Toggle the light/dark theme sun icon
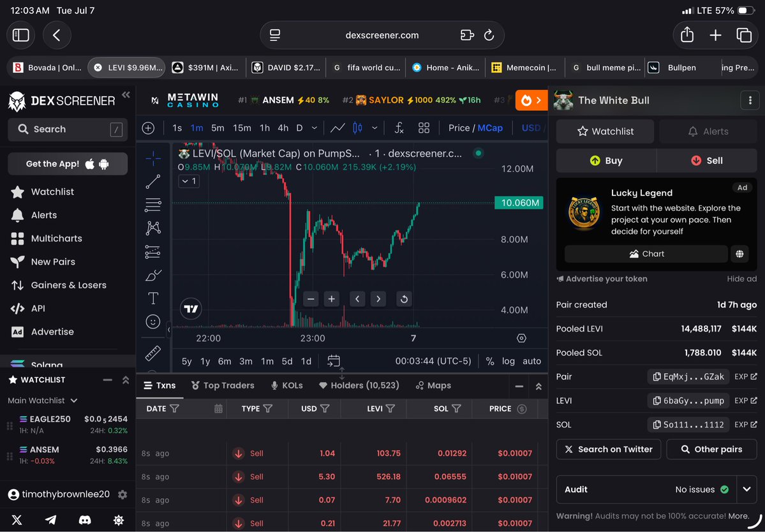Viewport: 765px width, 532px height. coord(119,520)
